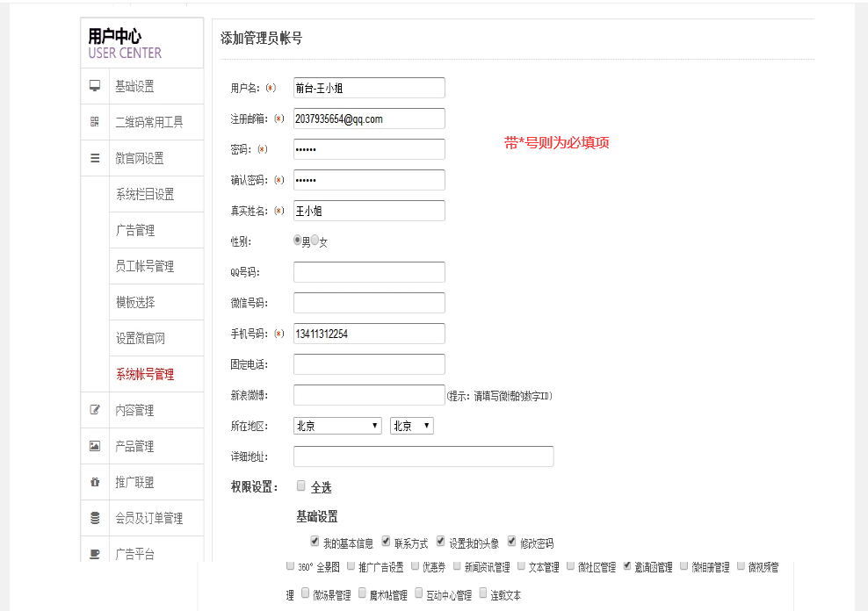The image size is (868, 611).
Task: Select the 女 gender radio button
Action: click(315, 240)
